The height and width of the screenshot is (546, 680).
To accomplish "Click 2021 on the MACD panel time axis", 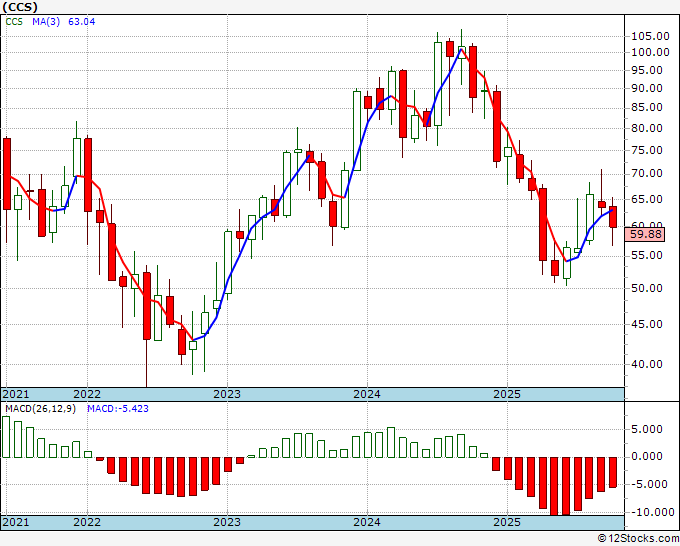I will 16,522.
